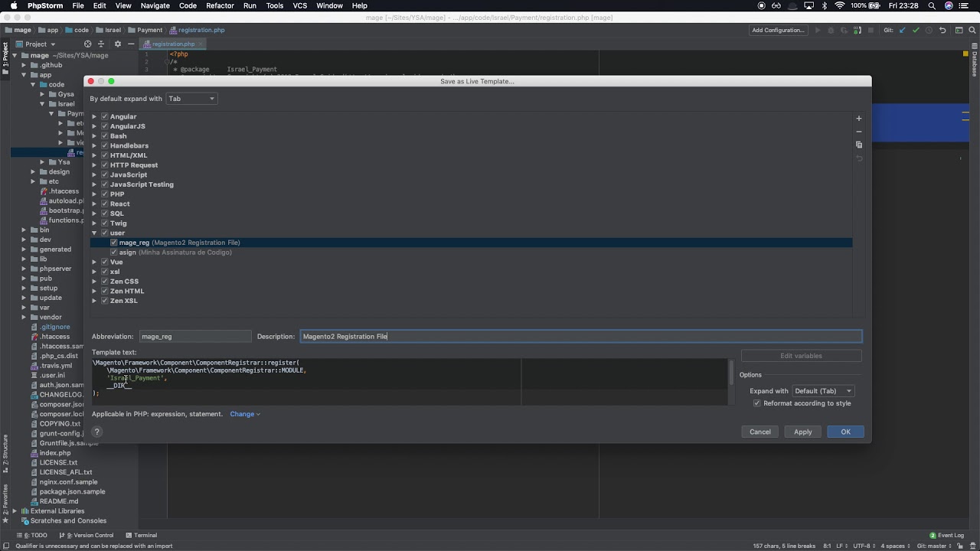Open 'Expand with' Default (Tab) dropdown
The height and width of the screenshot is (551, 980).
pyautogui.click(x=823, y=391)
